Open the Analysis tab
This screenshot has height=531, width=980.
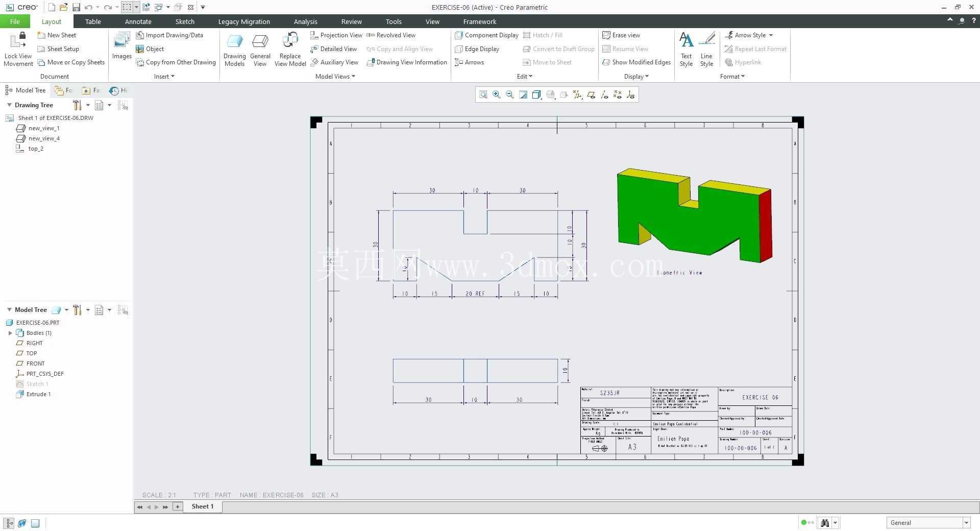pyautogui.click(x=305, y=21)
